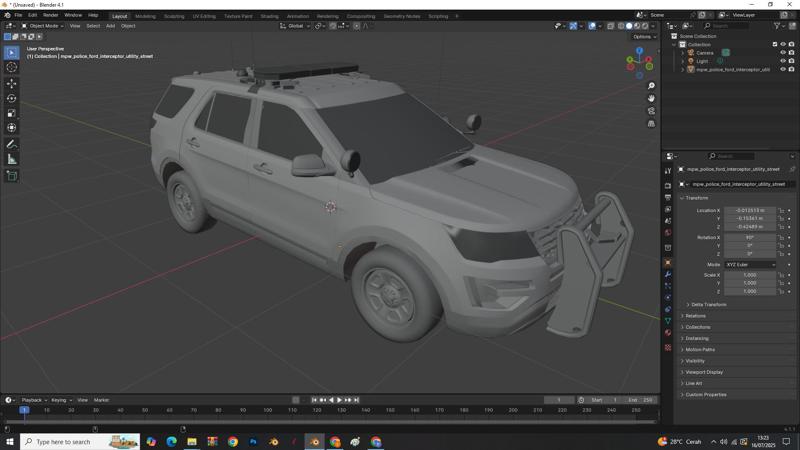
Task: Select the Rotate tool
Action: (x=12, y=98)
